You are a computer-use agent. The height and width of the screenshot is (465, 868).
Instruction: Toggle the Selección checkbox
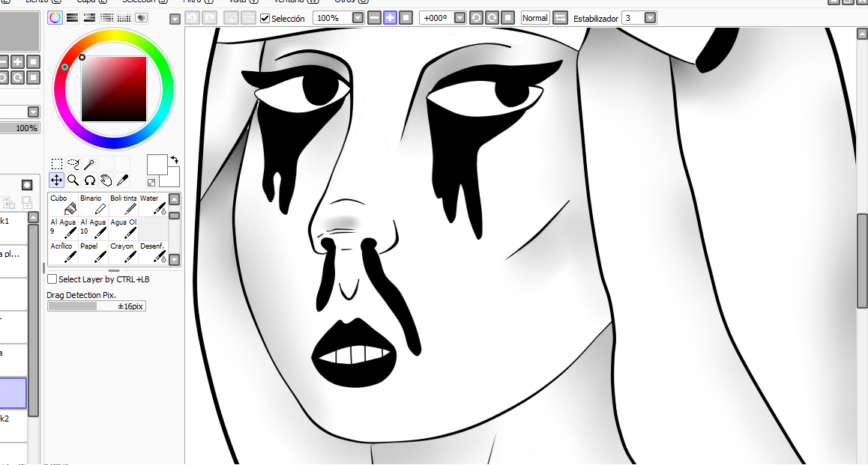tap(265, 18)
